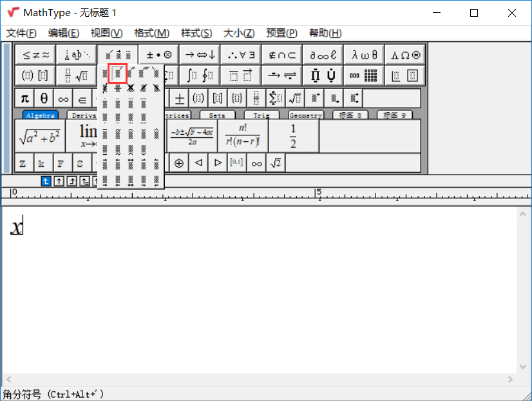Open the set theory symbols palette
532x401 pixels.
click(x=281, y=54)
